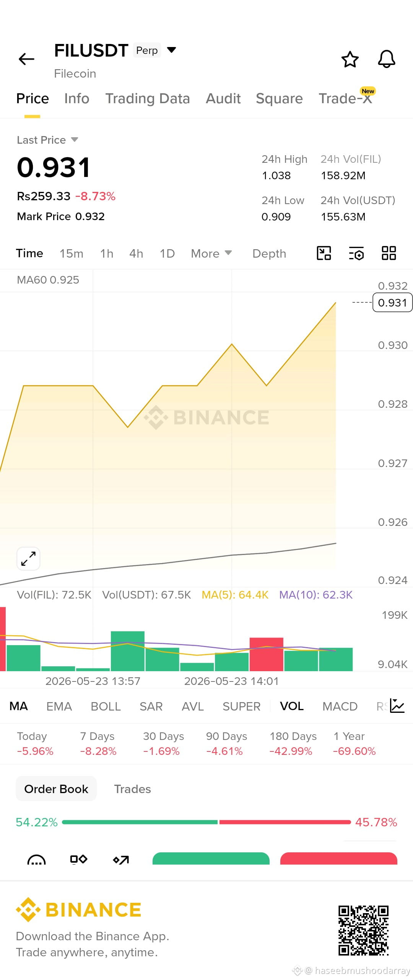Open the chat bubble icon at bottom
The height and width of the screenshot is (980, 413).
pyautogui.click(x=37, y=860)
